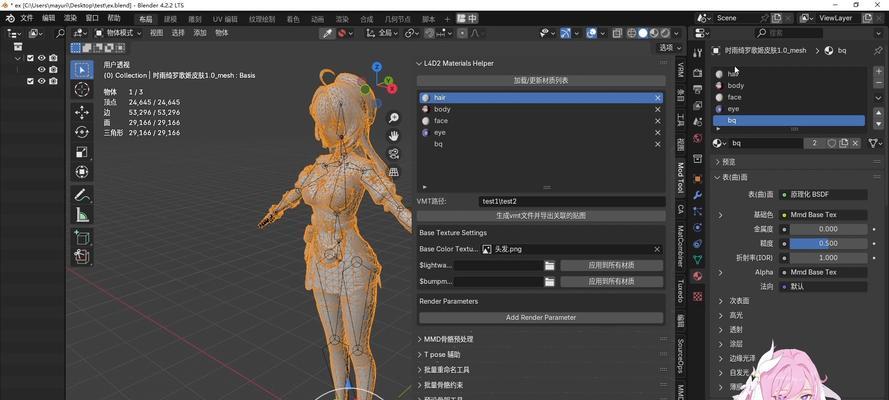This screenshot has width=889, height=400.
Task: Select the Select Box tool
Action: [x=82, y=70]
